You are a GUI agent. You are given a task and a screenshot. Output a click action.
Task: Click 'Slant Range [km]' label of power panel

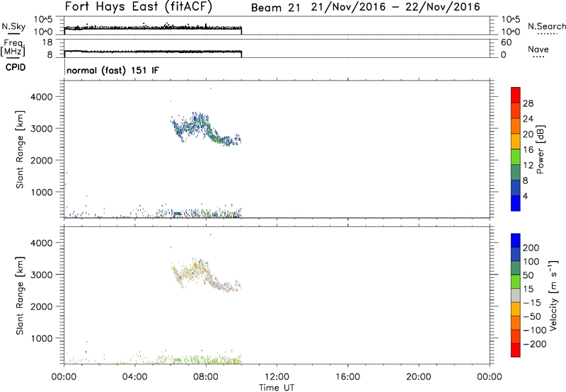coord(20,149)
